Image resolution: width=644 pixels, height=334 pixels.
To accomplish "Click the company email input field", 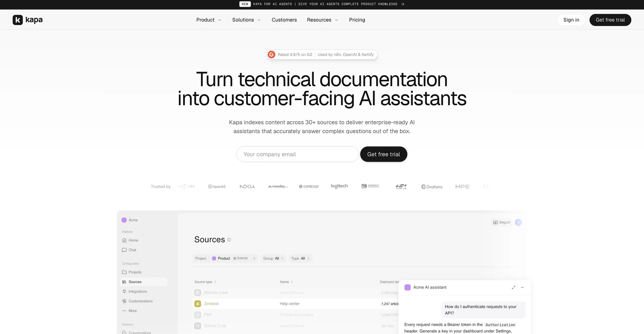I will (x=298, y=154).
